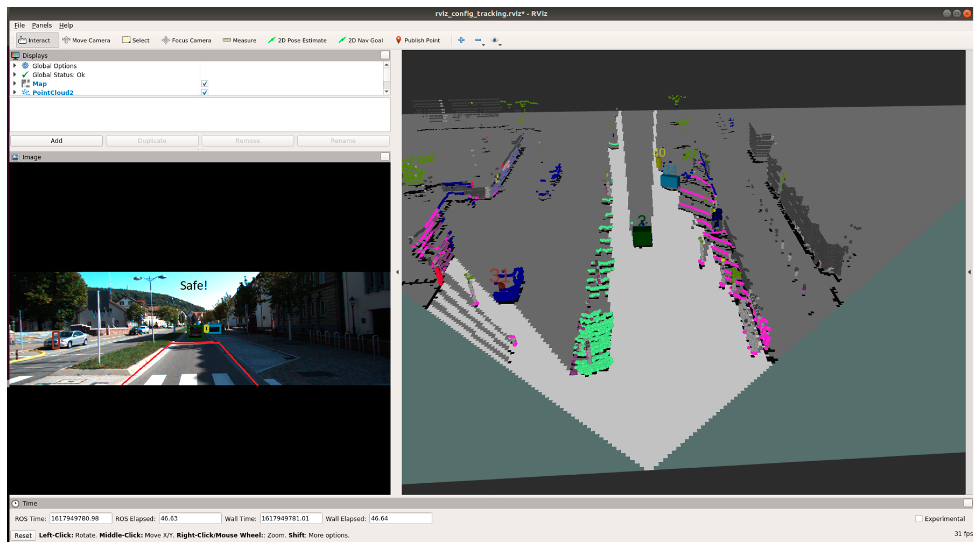Choose the Select tool
The width and height of the screenshot is (980, 549).
point(136,40)
